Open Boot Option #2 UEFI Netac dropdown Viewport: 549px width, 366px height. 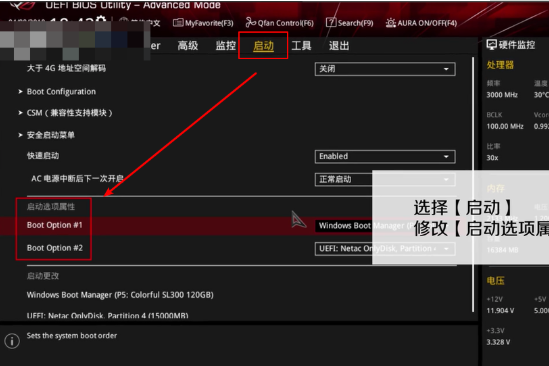point(385,249)
